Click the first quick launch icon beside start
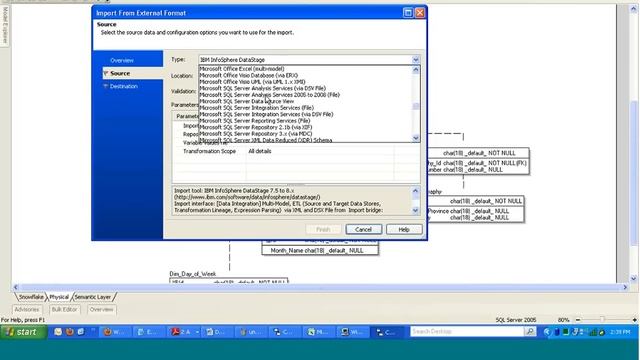The width and height of the screenshot is (640, 360). click(x=58, y=332)
